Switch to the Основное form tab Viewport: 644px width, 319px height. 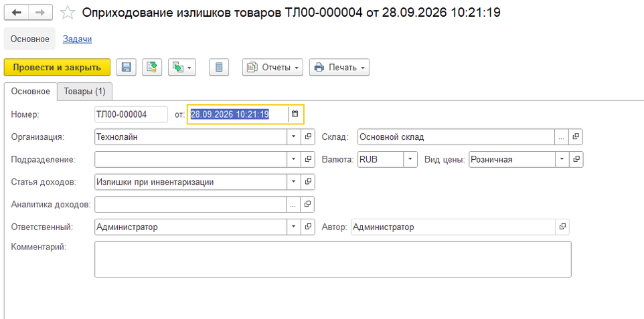click(30, 92)
